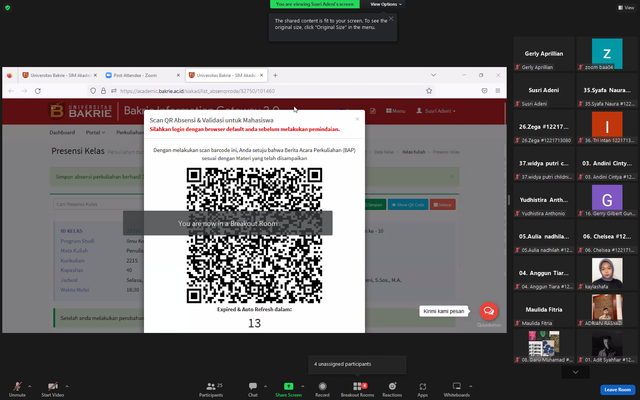Screen dimensions: 640x400
Task: Open the red live chat widget icon
Action: pos(489,311)
